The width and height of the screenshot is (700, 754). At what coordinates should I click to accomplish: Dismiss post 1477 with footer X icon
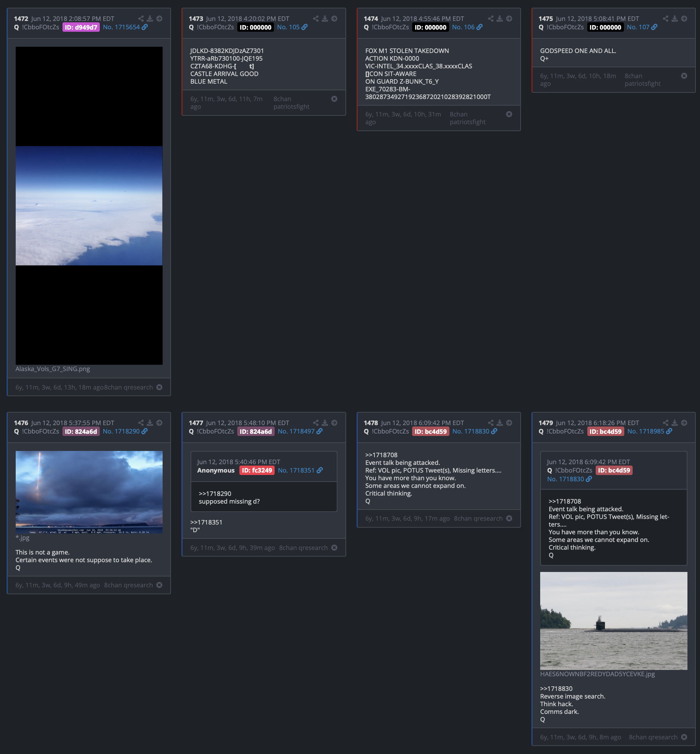tap(334, 548)
